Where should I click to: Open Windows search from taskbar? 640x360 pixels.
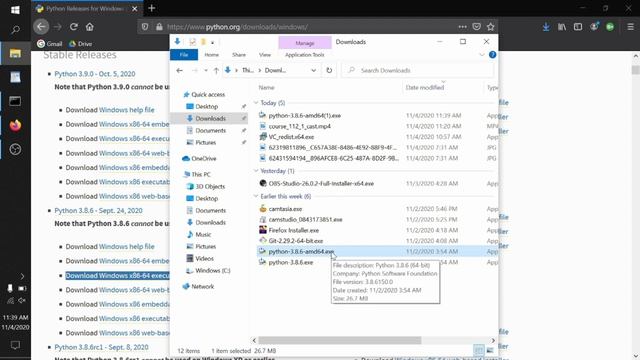pos(15,30)
